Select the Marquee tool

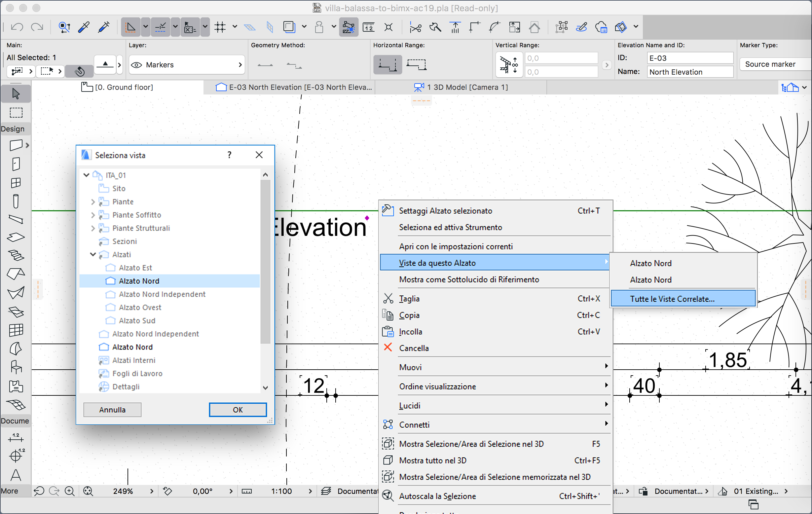tap(16, 112)
